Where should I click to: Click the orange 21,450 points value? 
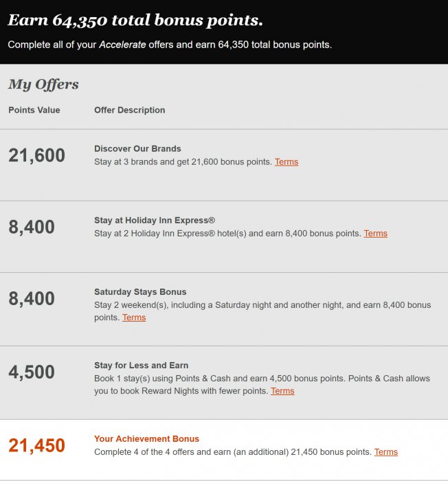(x=37, y=446)
